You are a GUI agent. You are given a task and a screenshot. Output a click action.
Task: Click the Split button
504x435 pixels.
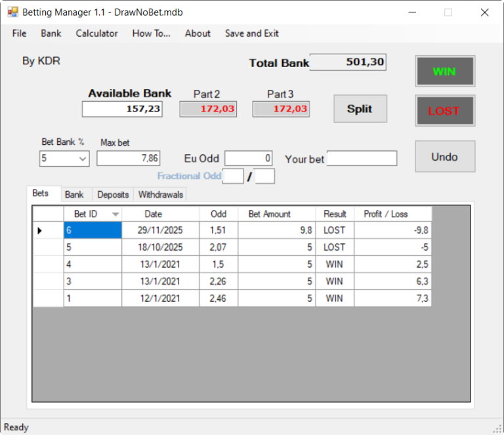(360, 109)
